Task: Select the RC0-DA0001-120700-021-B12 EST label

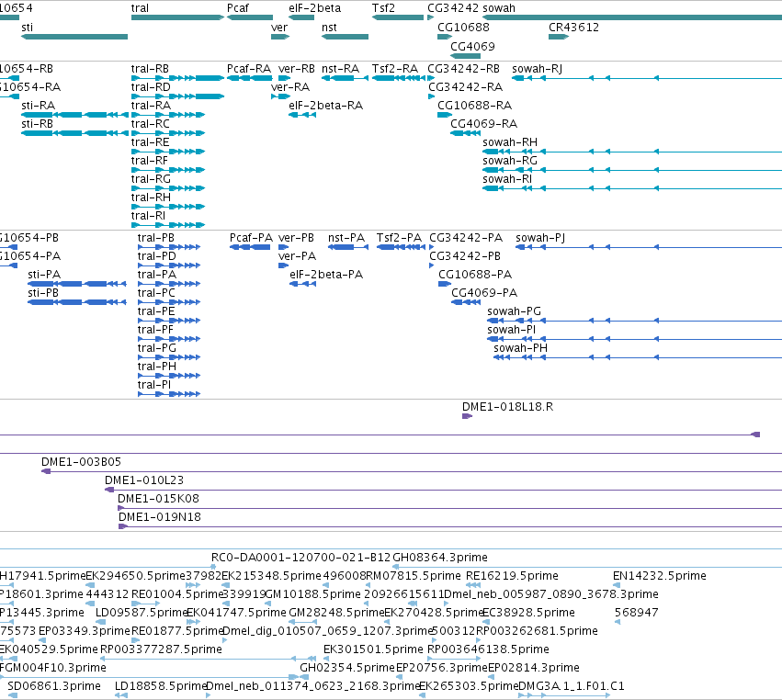Action: tap(300, 557)
